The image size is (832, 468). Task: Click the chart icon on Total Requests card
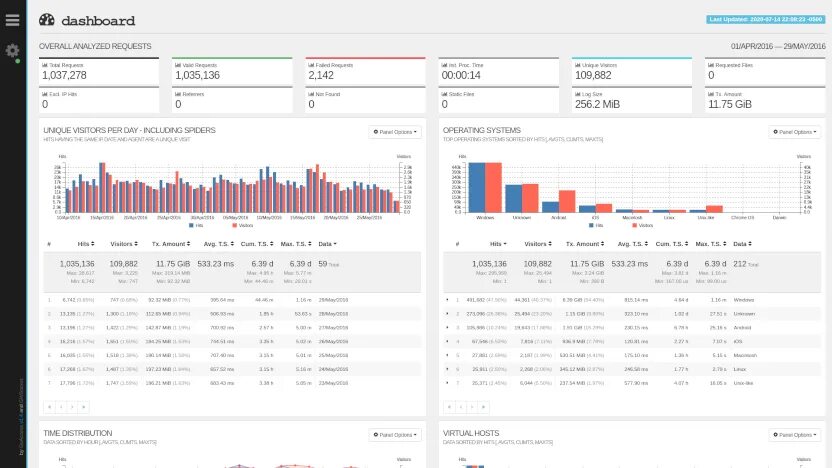click(x=45, y=65)
